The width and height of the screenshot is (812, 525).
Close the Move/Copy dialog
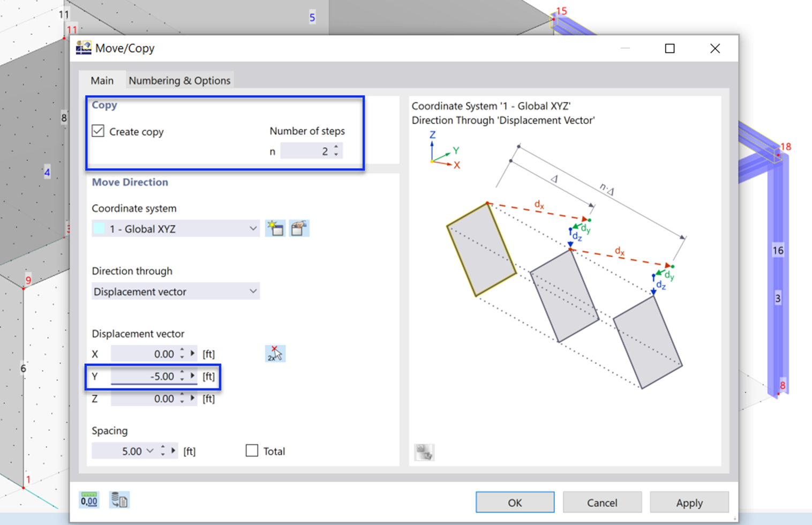coord(715,48)
